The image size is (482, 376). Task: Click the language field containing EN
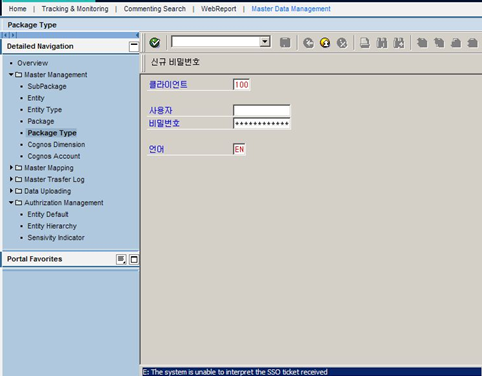239,149
